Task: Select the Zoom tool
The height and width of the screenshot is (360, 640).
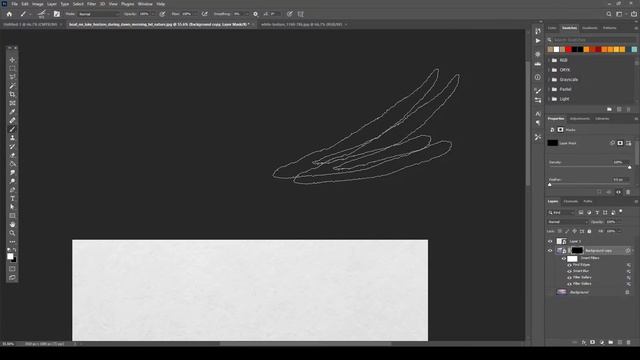Action: [12, 233]
